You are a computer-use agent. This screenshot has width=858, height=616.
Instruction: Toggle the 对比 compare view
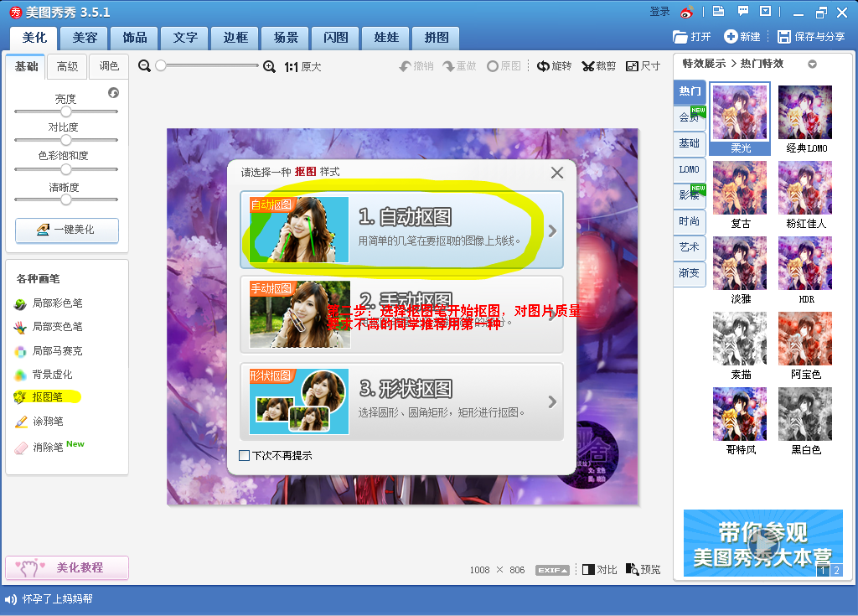[599, 570]
